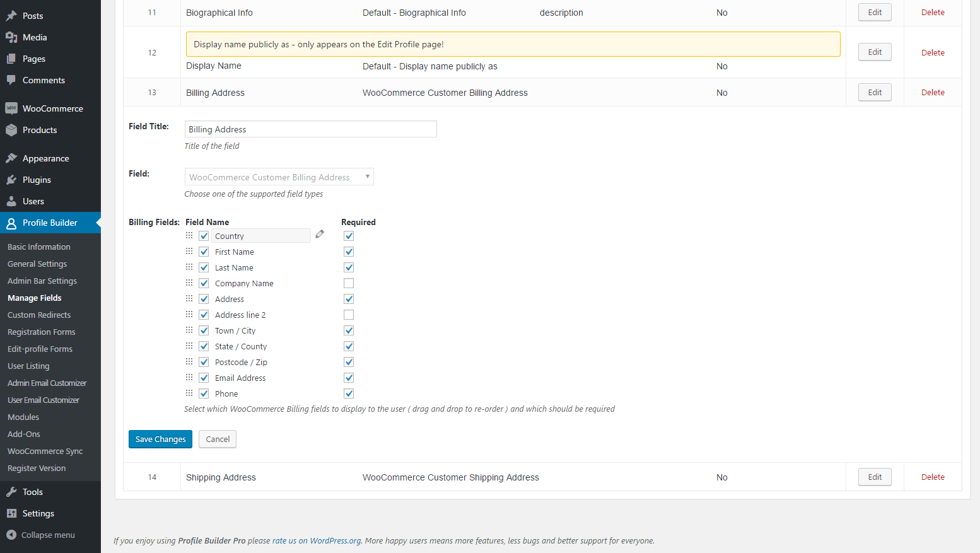Viewport: 980px width, 553px height.
Task: Click Delete for Biographical Info row
Action: (933, 12)
